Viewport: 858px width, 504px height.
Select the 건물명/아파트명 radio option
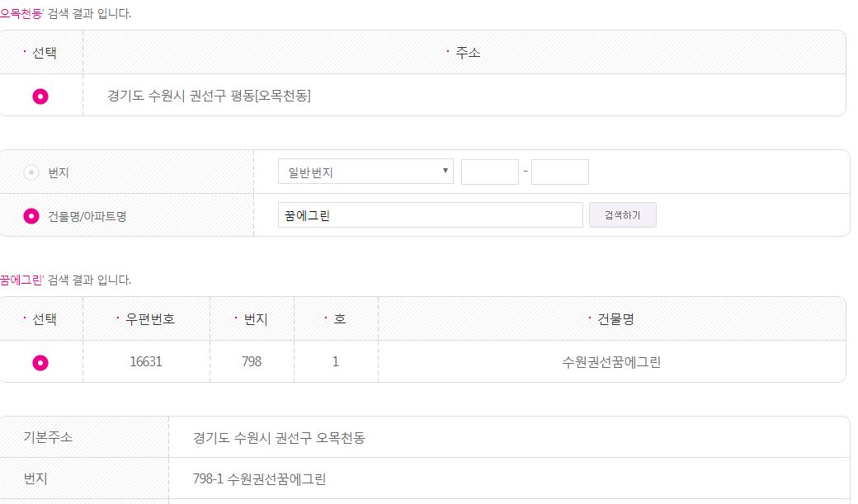click(31, 216)
